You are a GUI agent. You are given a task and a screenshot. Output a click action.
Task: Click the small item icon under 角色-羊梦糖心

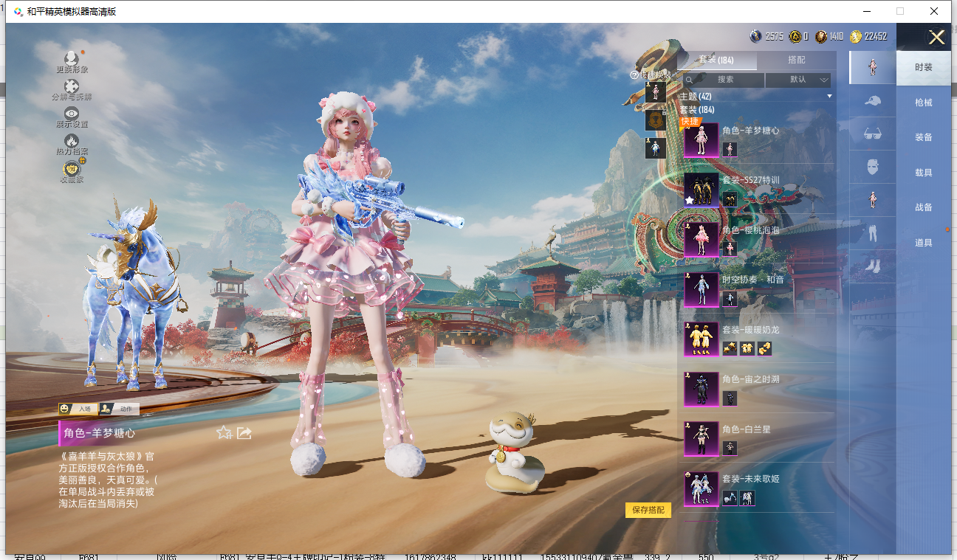[730, 149]
